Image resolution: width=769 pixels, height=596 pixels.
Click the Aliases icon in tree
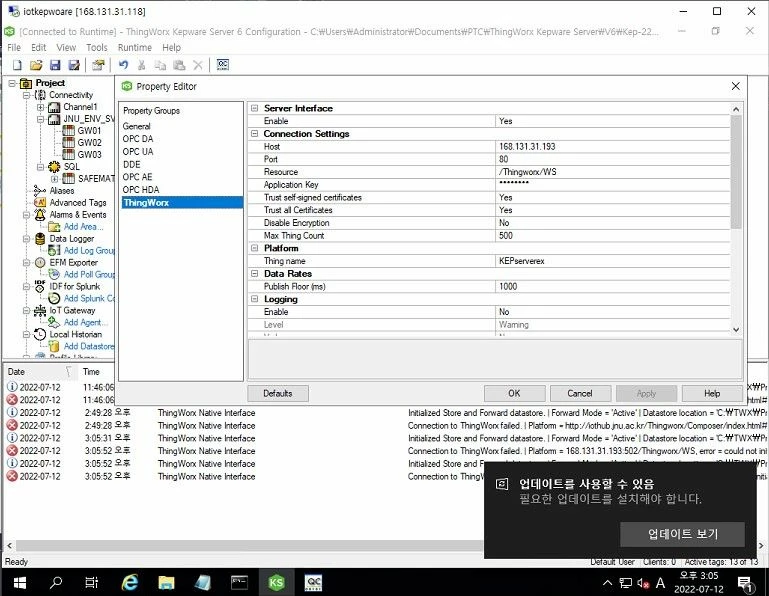click(40, 190)
